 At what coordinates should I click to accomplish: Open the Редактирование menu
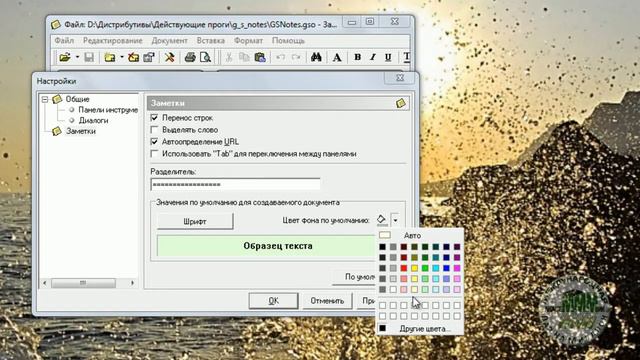[113, 41]
